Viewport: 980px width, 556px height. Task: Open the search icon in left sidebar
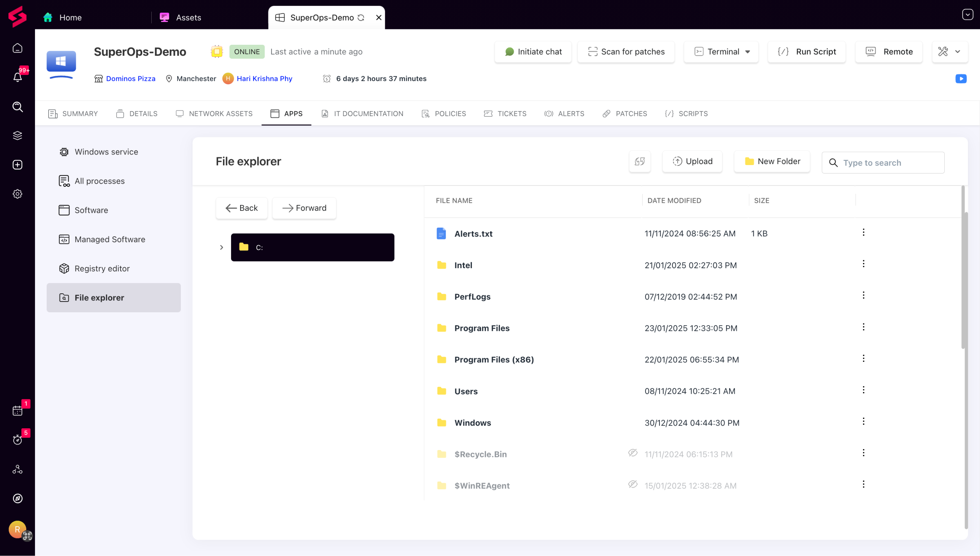point(17,107)
